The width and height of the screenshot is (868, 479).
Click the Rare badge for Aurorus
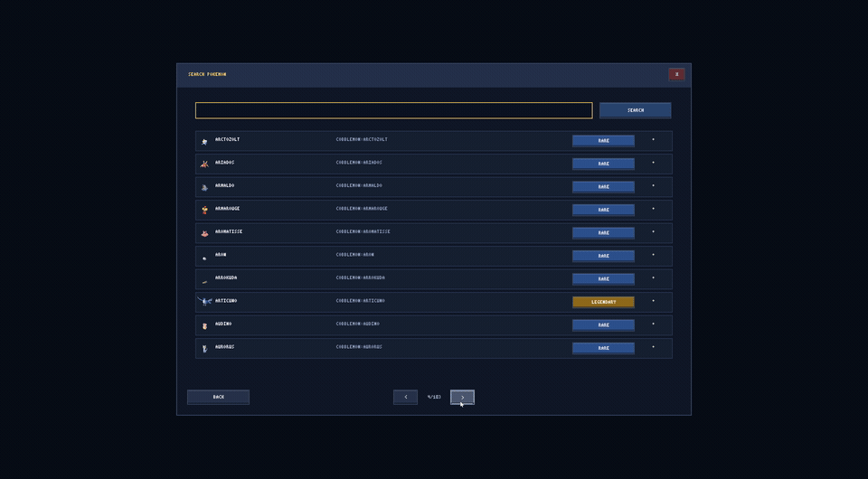pos(603,348)
